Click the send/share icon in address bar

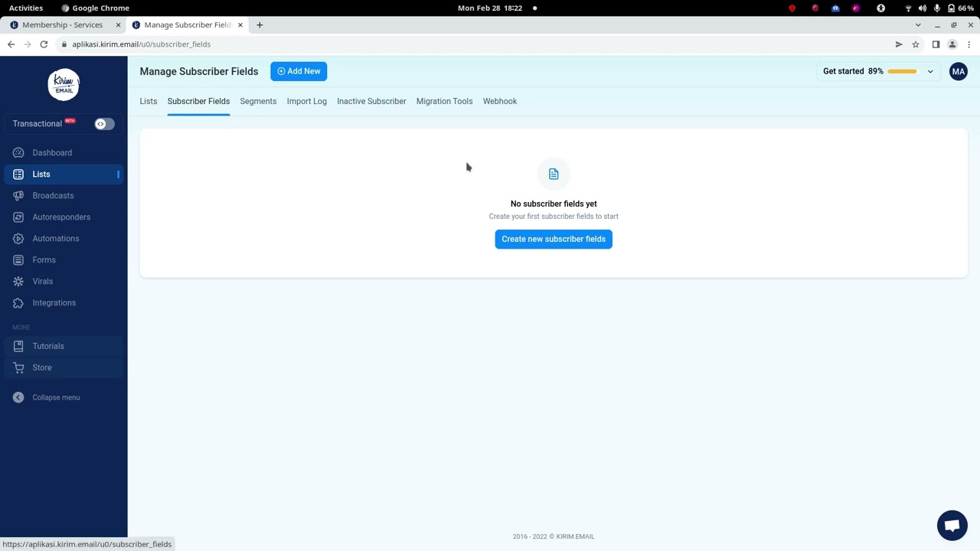899,44
